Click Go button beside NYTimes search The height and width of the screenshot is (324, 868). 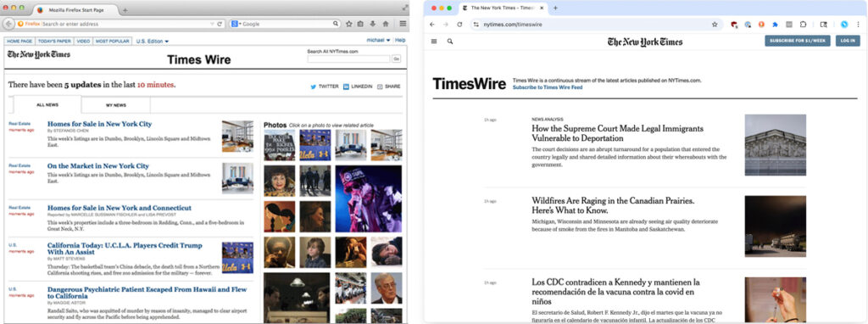[x=397, y=59]
